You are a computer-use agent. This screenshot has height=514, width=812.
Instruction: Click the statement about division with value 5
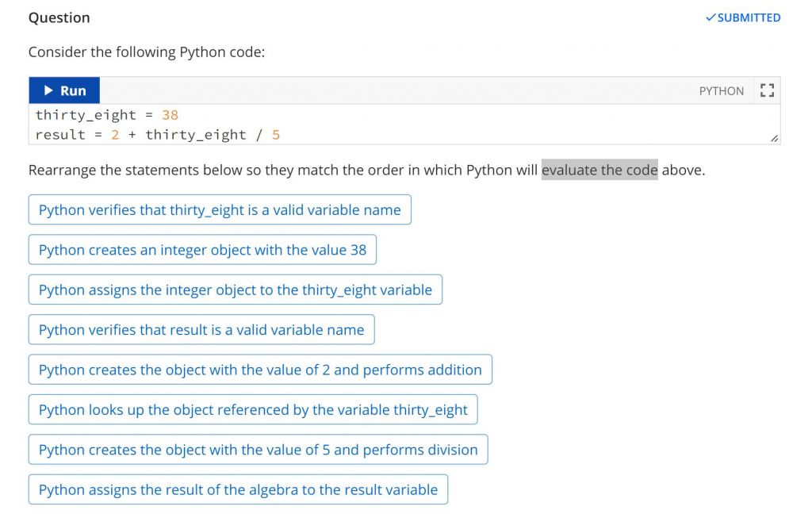click(258, 450)
